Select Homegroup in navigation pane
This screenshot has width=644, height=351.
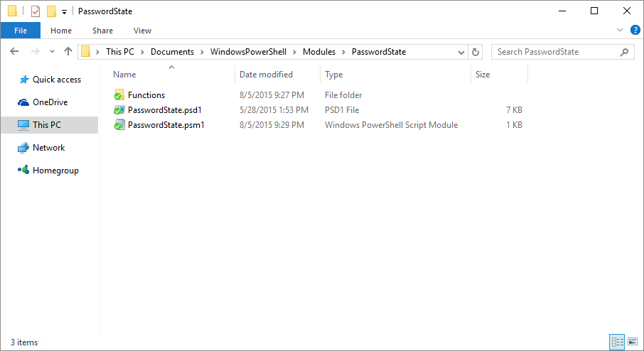(56, 171)
